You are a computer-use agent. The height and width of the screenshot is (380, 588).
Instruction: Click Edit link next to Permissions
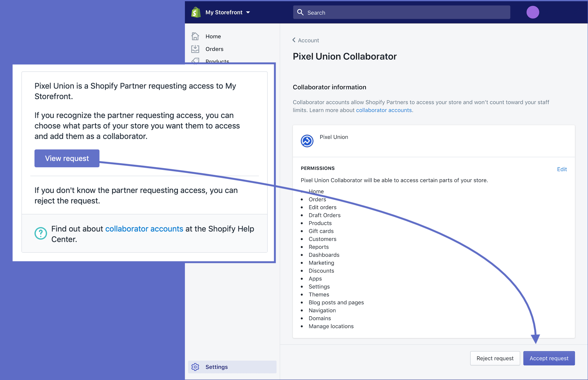(x=562, y=169)
